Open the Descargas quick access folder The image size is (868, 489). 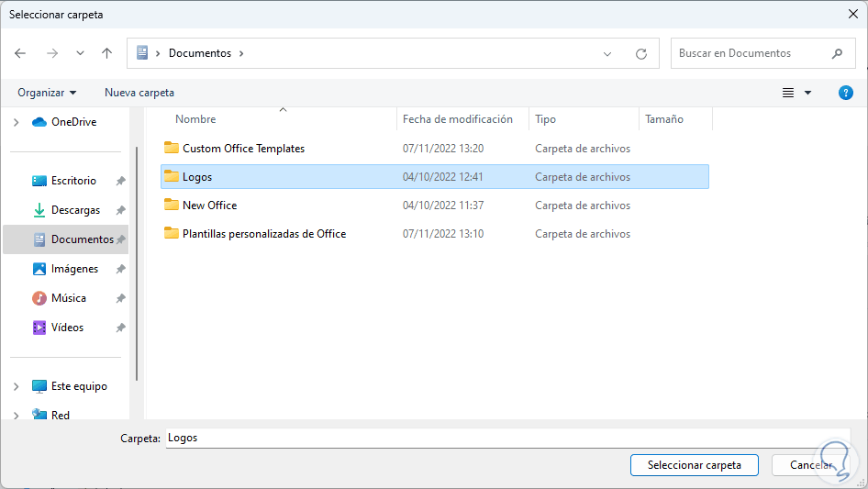pyautogui.click(x=75, y=210)
